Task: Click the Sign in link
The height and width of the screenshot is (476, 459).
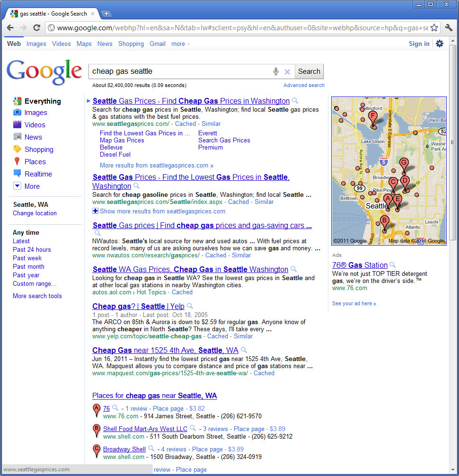Action: coord(419,44)
